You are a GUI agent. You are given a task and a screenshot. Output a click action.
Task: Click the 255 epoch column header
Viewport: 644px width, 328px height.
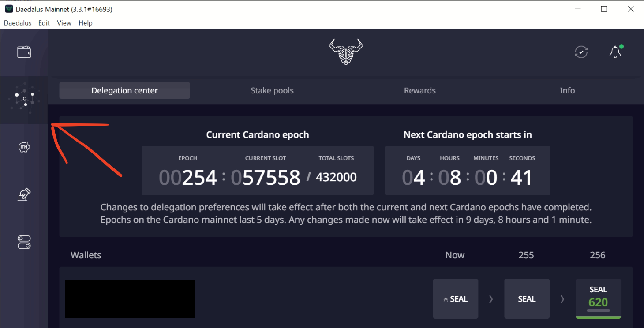point(526,255)
